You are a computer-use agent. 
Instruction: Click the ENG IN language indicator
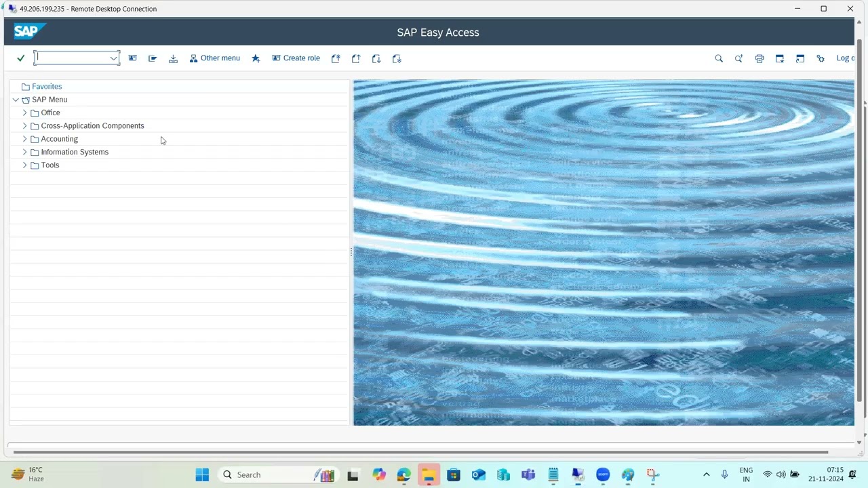[746, 475]
